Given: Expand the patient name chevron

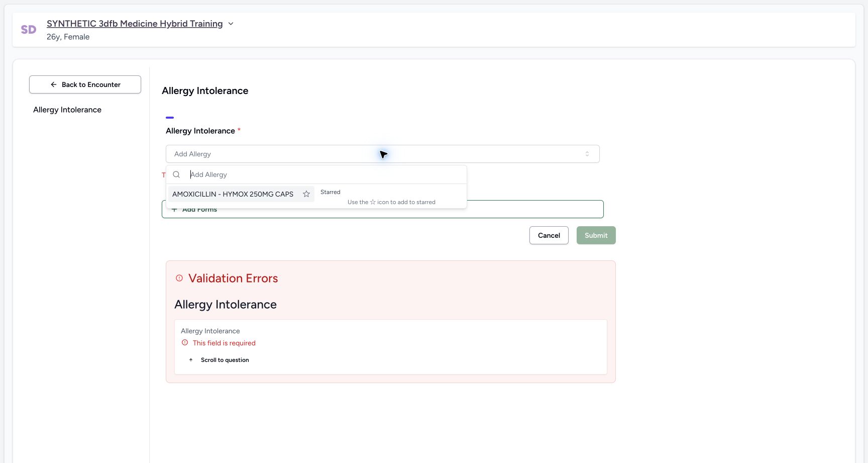Looking at the screenshot, I should (231, 24).
